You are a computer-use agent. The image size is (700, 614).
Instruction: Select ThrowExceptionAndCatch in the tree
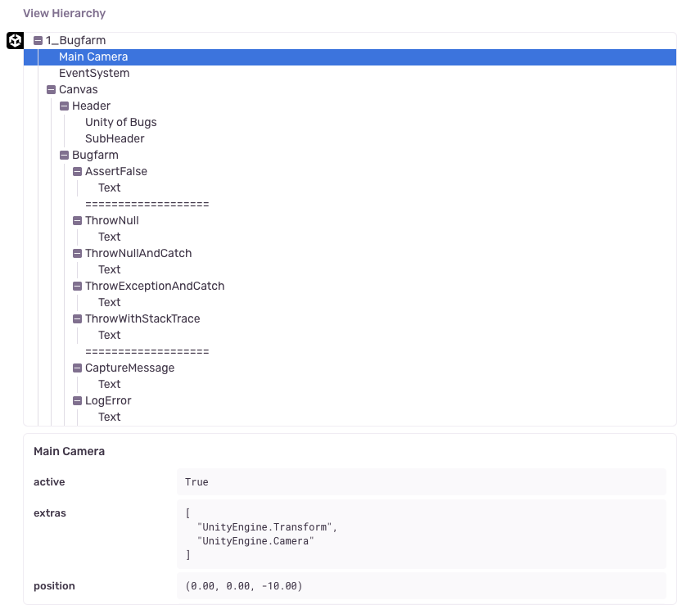pos(155,286)
